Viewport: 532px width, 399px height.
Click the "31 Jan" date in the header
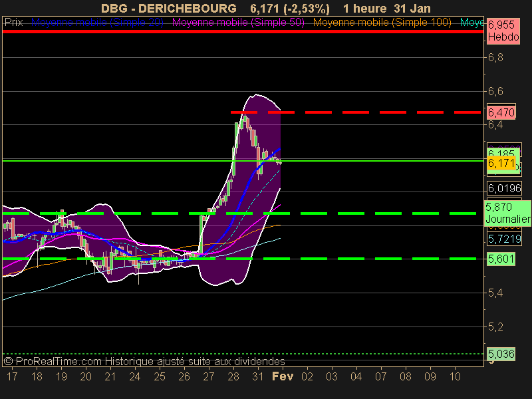(x=412, y=8)
